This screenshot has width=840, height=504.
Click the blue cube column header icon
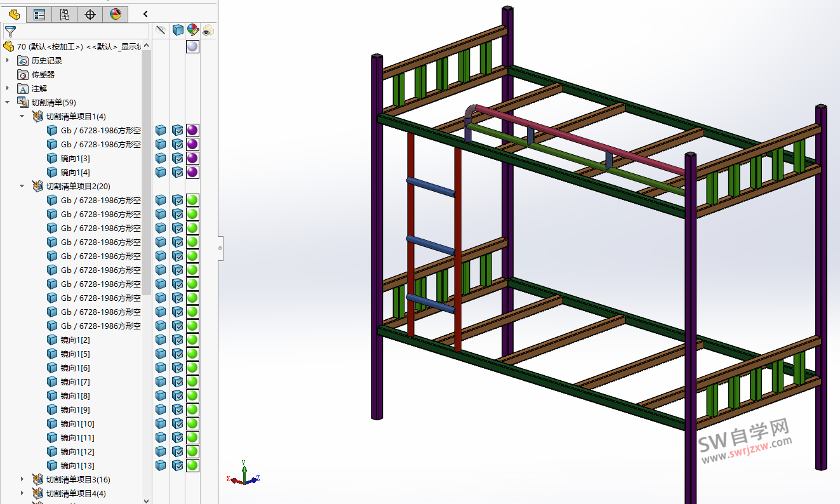[178, 29]
